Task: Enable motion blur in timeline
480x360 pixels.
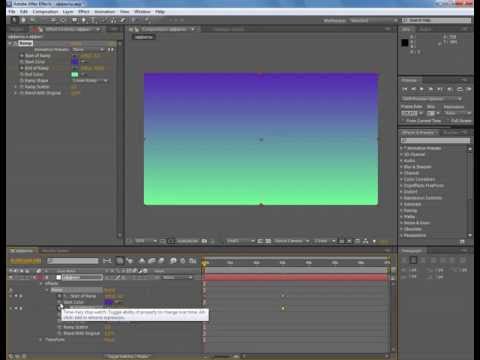Action: pyautogui.click(x=161, y=261)
